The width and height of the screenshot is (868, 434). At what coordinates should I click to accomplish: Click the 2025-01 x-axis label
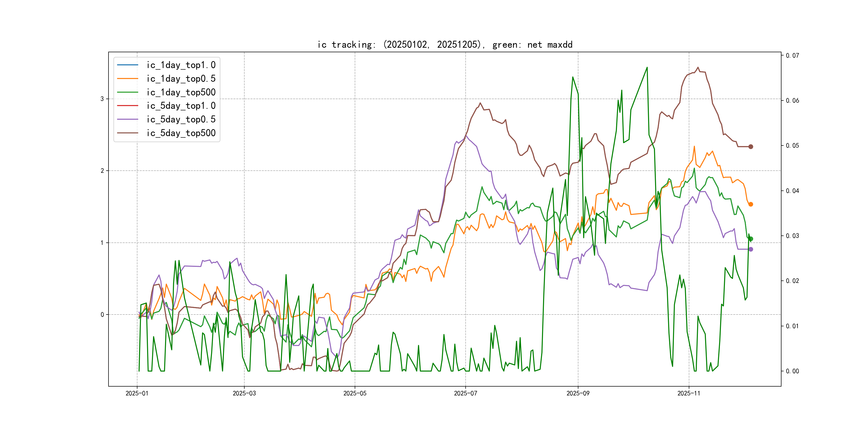pyautogui.click(x=137, y=393)
